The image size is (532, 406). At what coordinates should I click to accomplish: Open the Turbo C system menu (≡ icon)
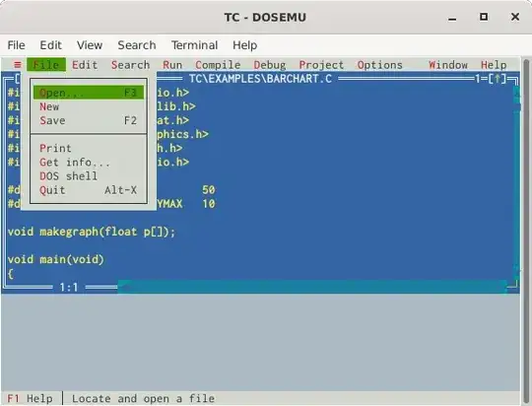[18, 64]
